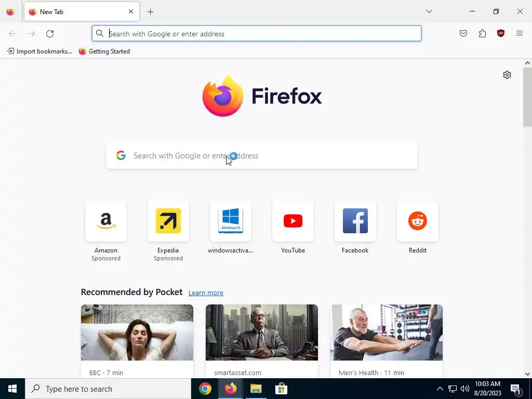Open network status tray icon

pos(453,389)
